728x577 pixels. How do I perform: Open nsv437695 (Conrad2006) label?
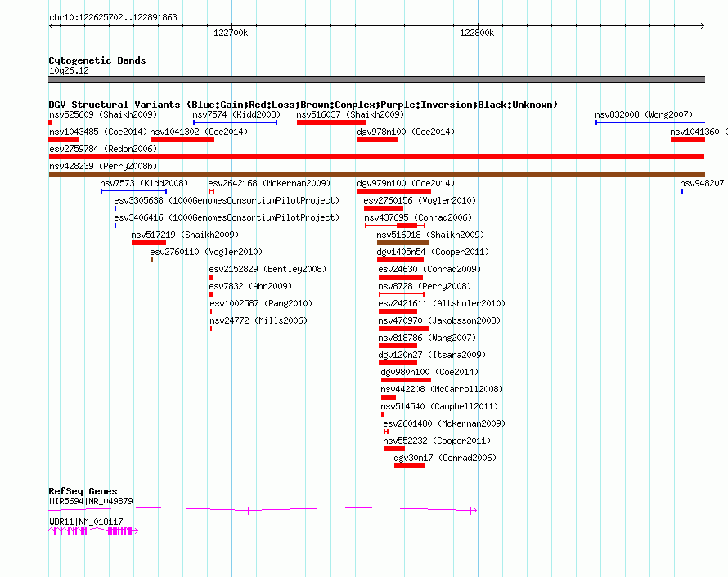click(418, 217)
